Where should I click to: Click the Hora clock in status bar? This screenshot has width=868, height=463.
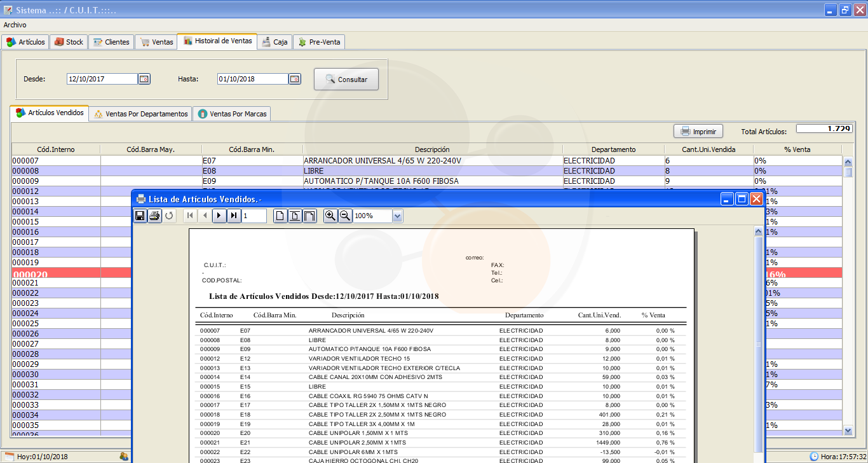[843, 457]
